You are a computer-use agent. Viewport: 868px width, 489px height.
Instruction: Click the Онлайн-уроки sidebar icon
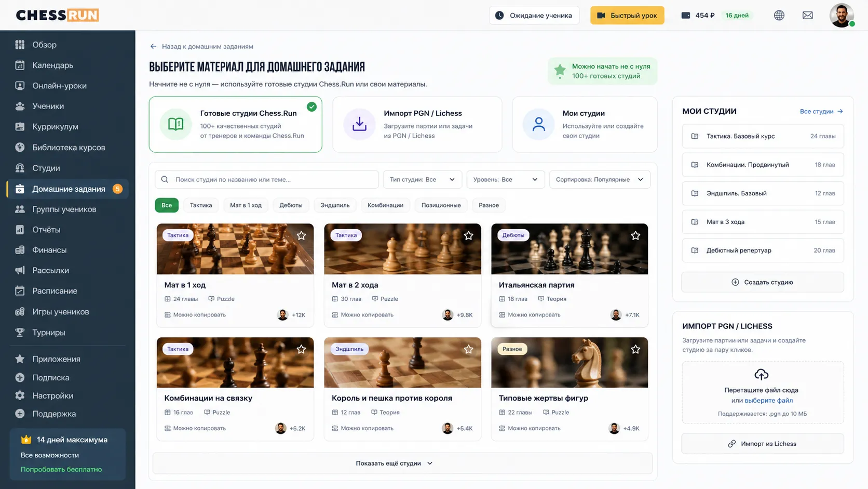[20, 86]
